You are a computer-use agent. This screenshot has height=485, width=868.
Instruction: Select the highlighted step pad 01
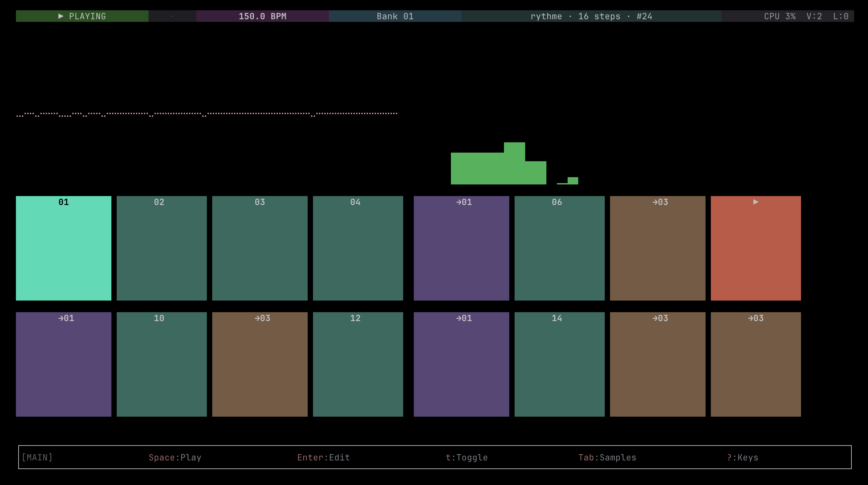[x=63, y=248]
